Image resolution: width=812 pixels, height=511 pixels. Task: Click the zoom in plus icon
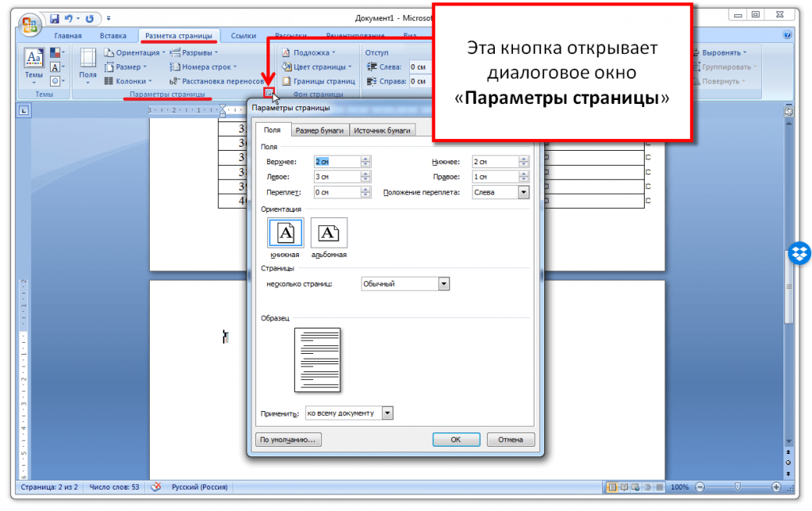(x=776, y=486)
